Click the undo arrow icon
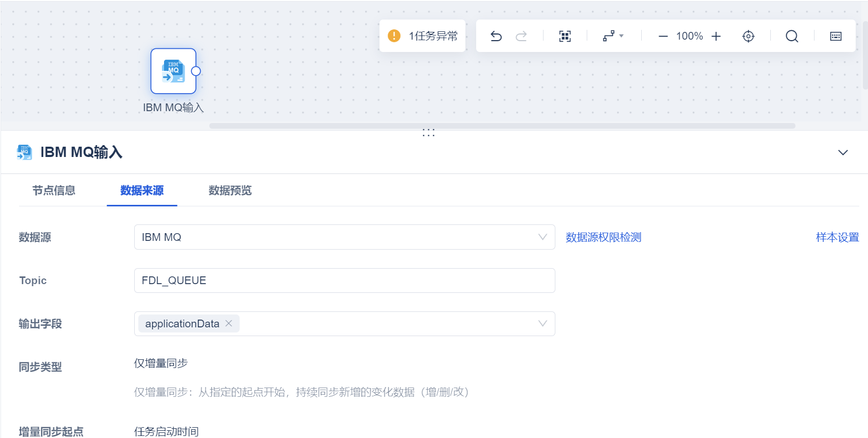The image size is (868, 438). click(x=496, y=36)
